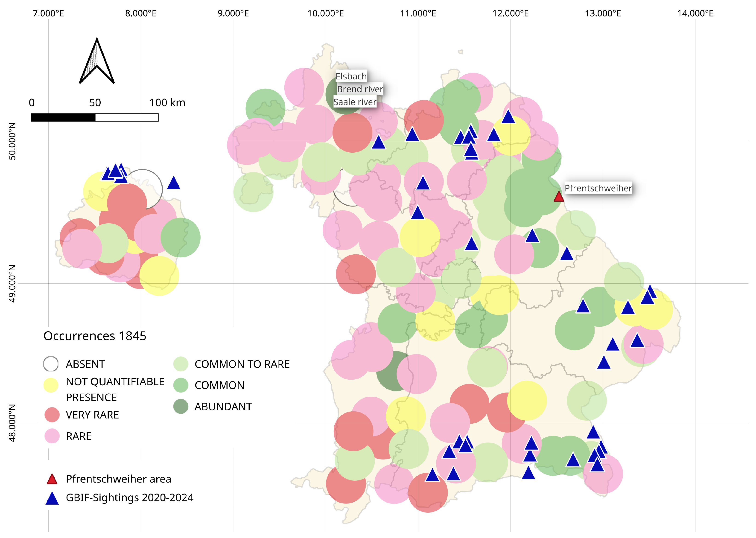This screenshot has width=756, height=538.
Task: Click the ABSENT legend circle
Action: point(51,364)
